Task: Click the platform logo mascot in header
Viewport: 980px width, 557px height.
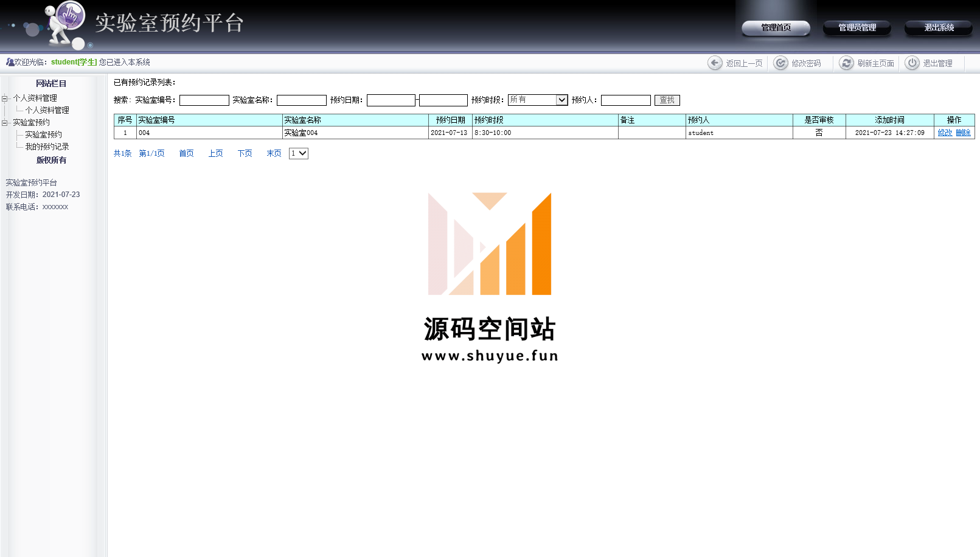Action: (64, 24)
